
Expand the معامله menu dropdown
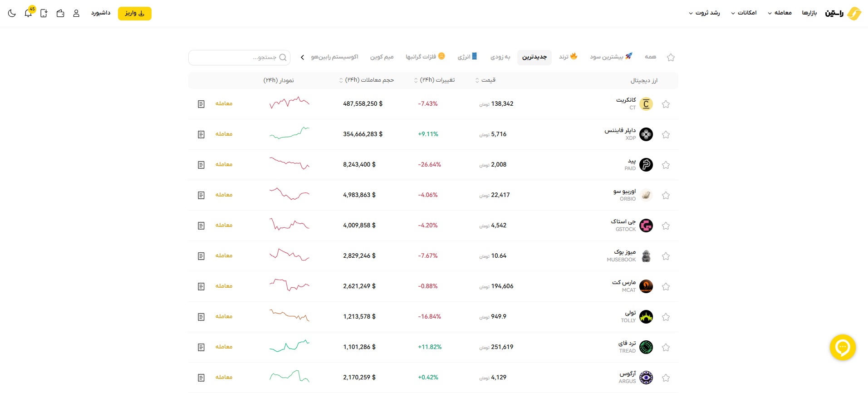pos(780,13)
